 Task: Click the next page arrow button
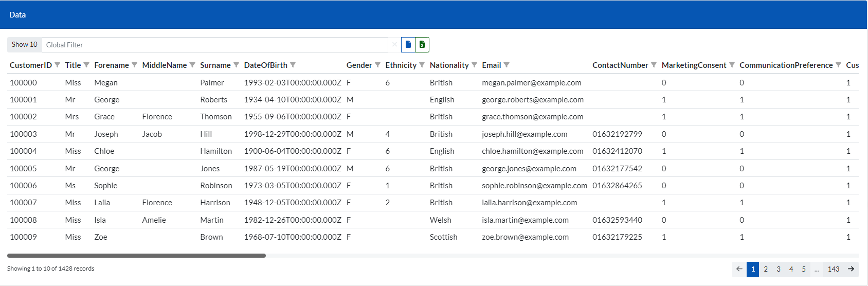pyautogui.click(x=851, y=269)
